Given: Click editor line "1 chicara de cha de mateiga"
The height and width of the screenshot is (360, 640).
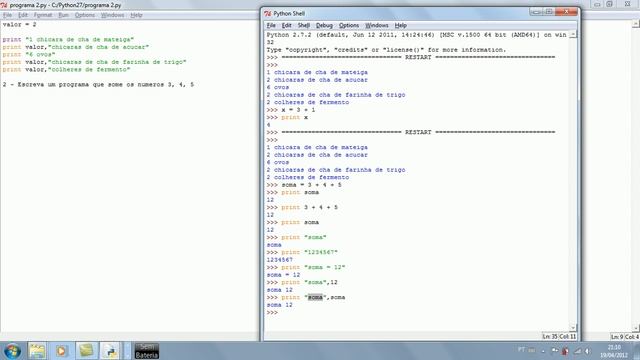Looking at the screenshot, I should click(68, 40).
